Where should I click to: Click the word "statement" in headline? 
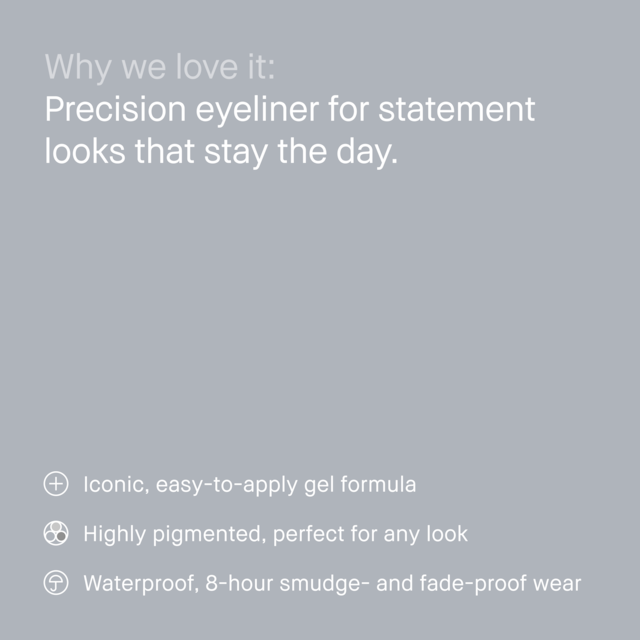click(457, 109)
